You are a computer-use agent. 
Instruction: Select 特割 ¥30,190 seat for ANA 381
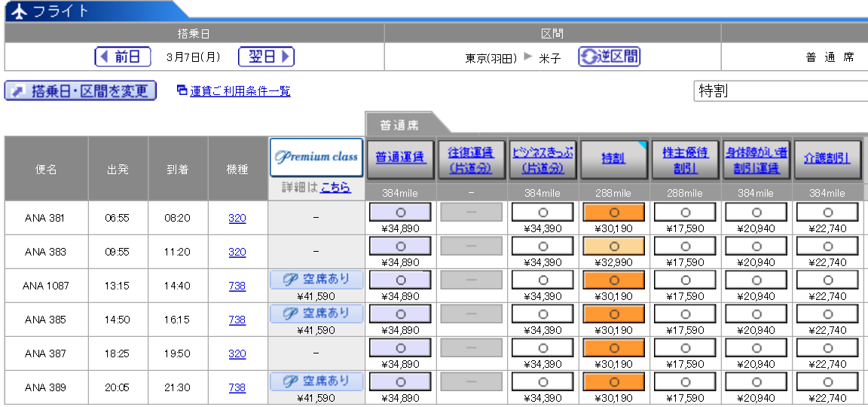pos(614,213)
